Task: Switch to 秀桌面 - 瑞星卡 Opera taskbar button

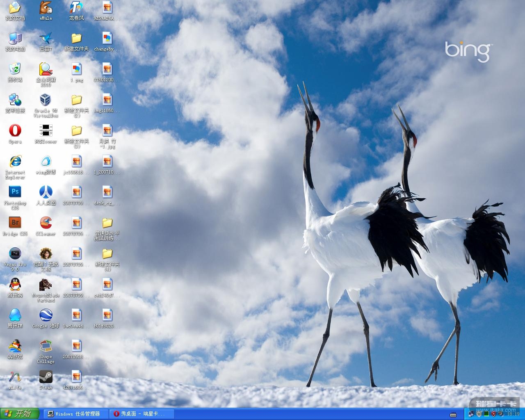Action: tap(142, 414)
